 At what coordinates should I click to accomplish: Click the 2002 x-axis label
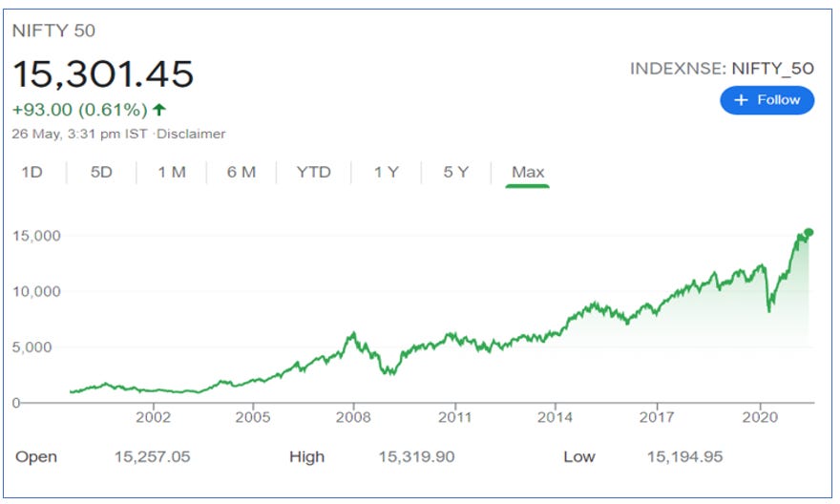pos(154,417)
